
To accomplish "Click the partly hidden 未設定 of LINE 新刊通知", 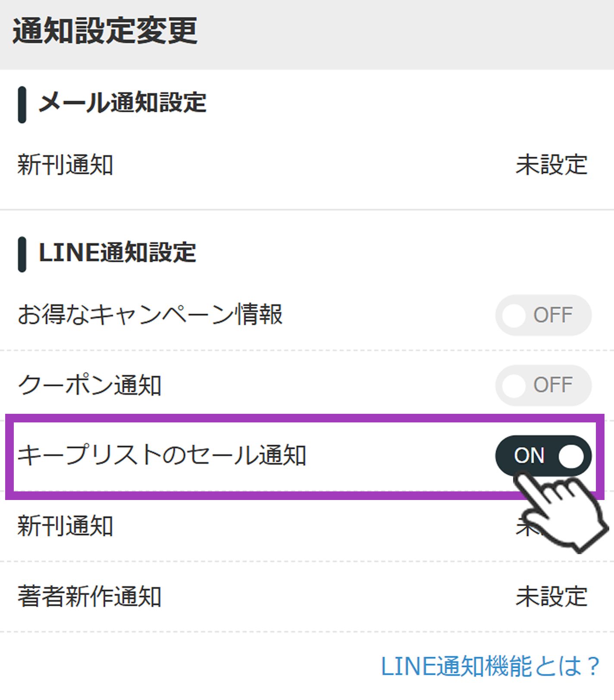I will [x=525, y=527].
